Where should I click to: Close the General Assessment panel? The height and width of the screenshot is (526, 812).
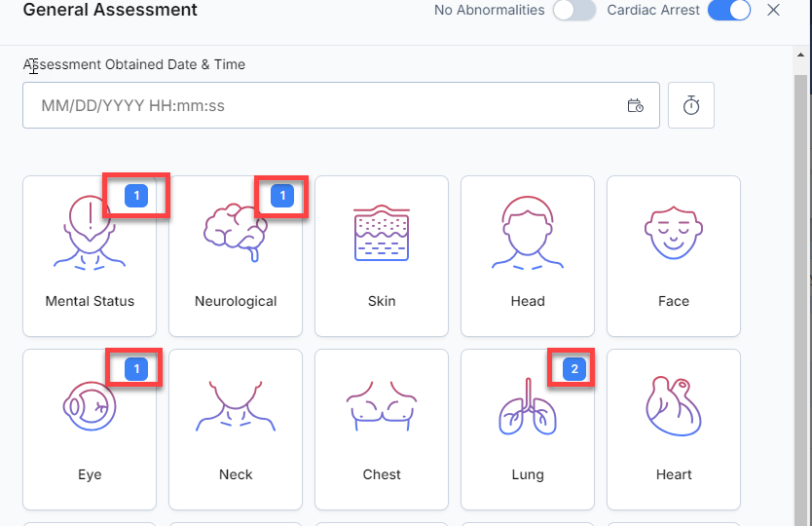click(774, 10)
